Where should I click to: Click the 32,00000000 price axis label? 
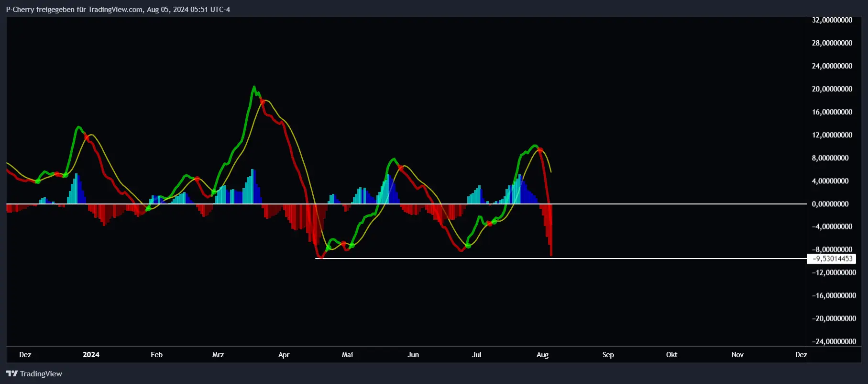832,20
